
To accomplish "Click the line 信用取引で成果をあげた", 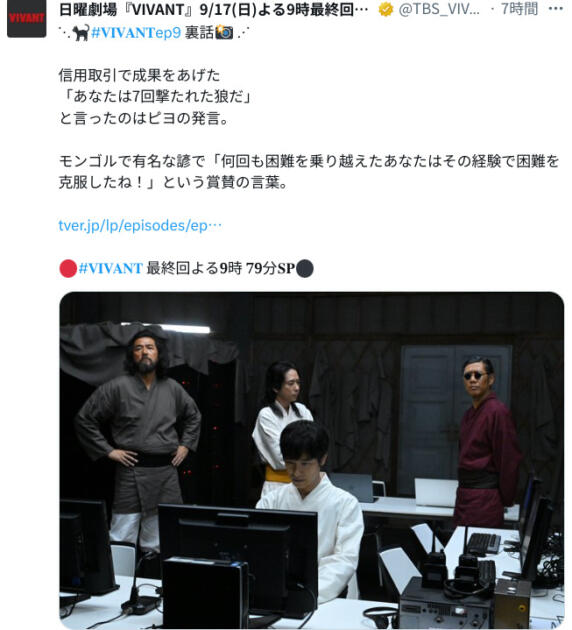I will 139,75.
